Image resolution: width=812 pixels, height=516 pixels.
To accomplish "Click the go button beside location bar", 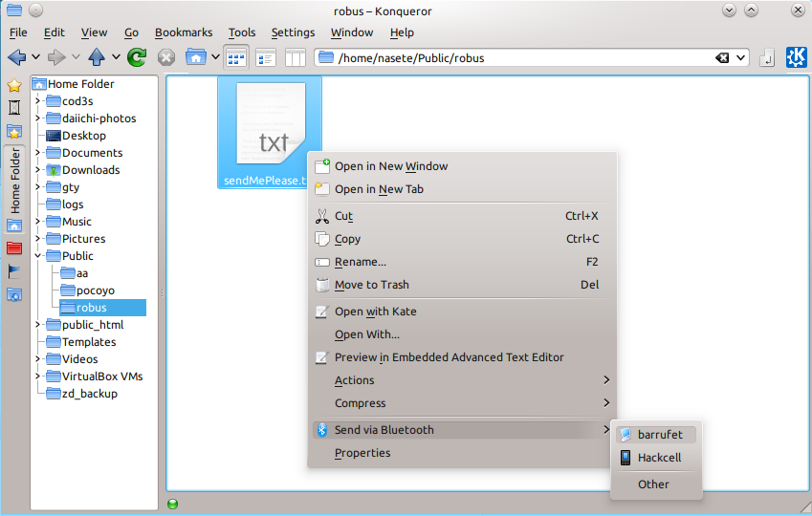I will [767, 57].
